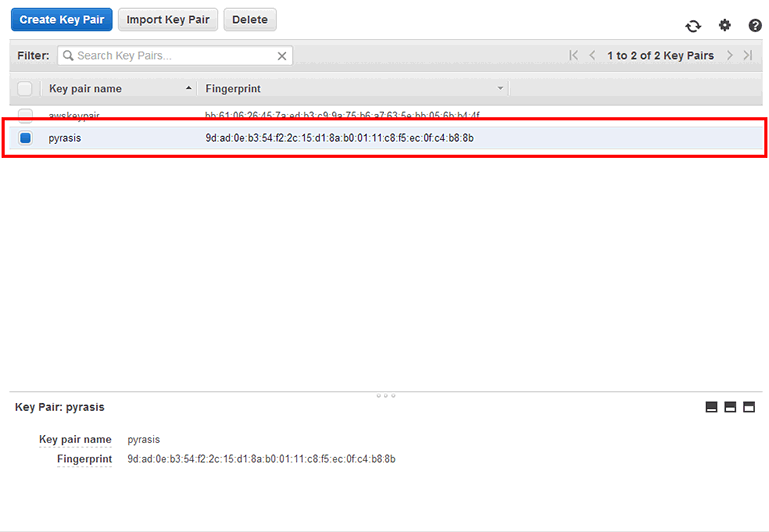Check the awskeypair row checkbox
The height and width of the screenshot is (532, 769).
point(25,116)
